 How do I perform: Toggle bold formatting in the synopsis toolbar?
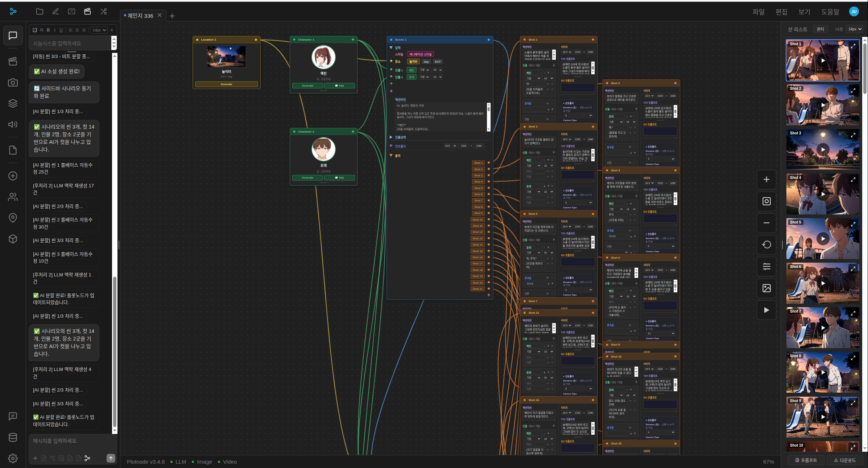pos(48,30)
